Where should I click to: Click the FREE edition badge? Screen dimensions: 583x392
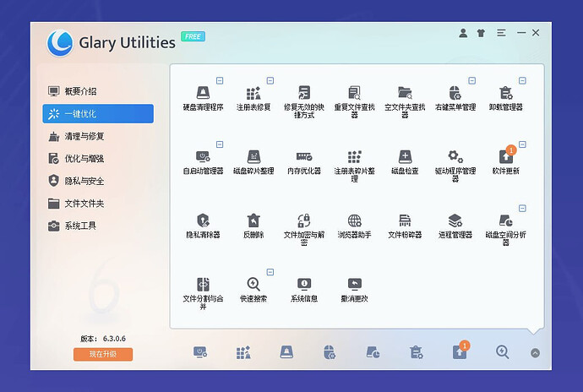pyautogui.click(x=193, y=36)
